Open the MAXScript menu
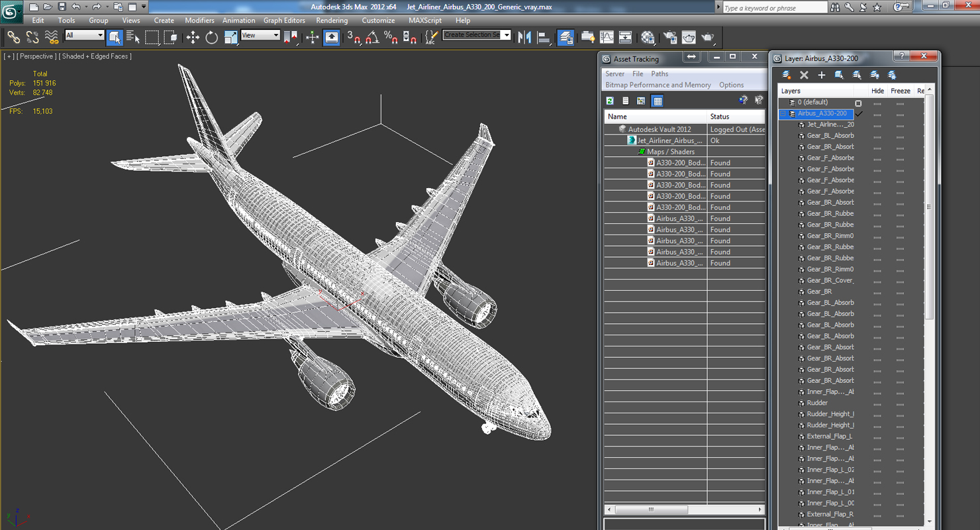Image resolution: width=980 pixels, height=530 pixels. coord(425,21)
